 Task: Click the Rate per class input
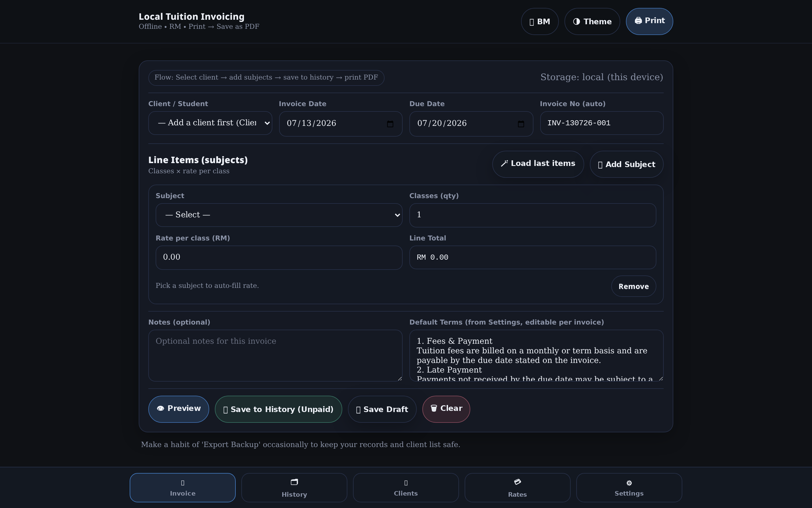279,257
